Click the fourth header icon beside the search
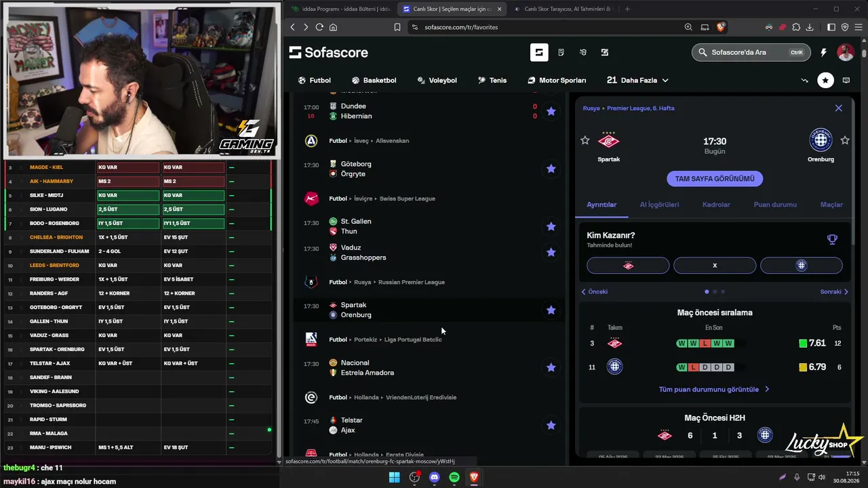 tap(605, 52)
